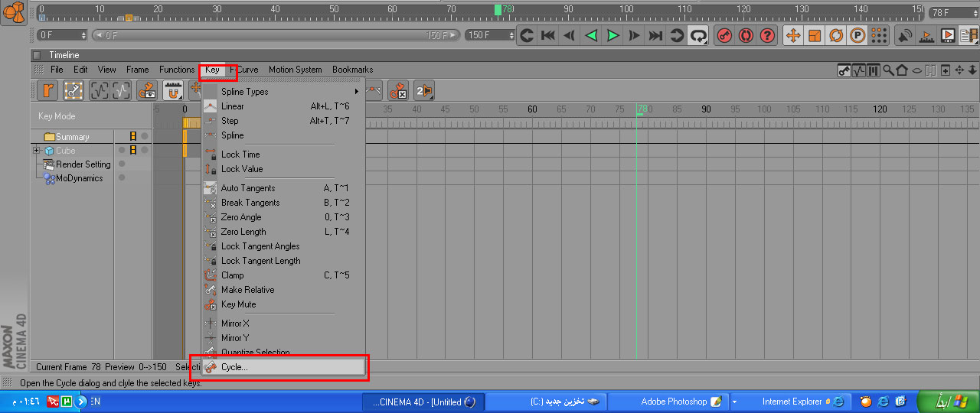Open the File menu in Timeline

pos(57,70)
